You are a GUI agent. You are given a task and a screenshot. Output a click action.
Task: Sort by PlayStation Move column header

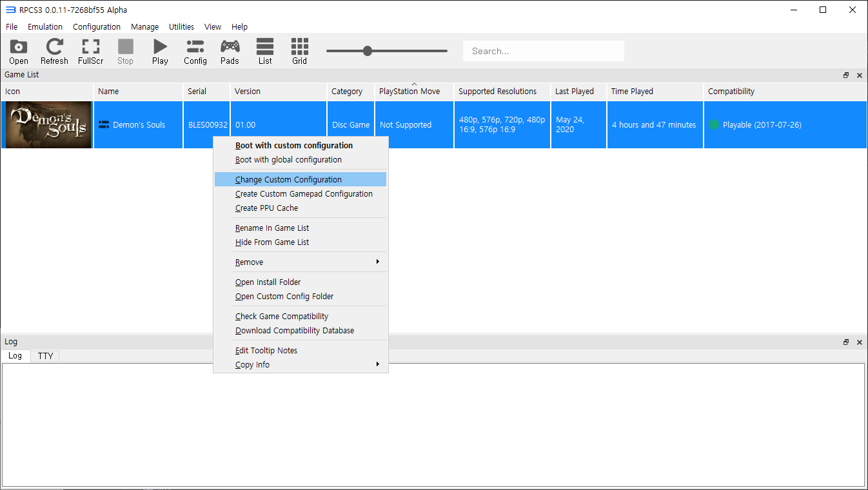pos(414,92)
